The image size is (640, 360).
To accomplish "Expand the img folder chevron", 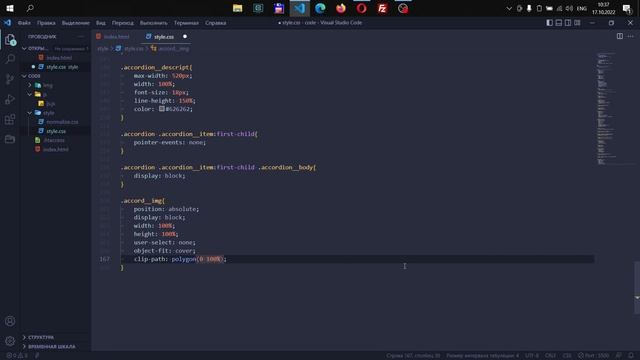I will 30,85.
